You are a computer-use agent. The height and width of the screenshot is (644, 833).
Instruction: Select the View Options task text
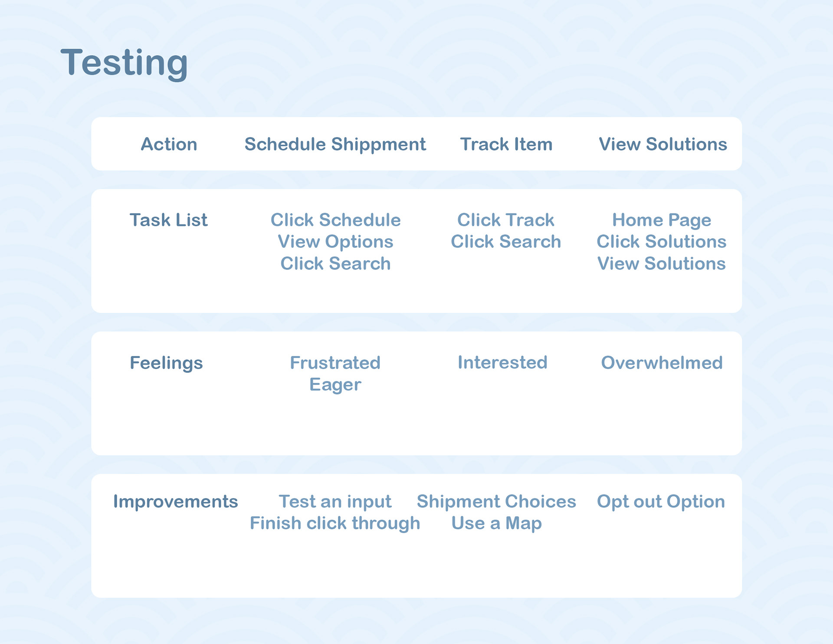(x=335, y=242)
